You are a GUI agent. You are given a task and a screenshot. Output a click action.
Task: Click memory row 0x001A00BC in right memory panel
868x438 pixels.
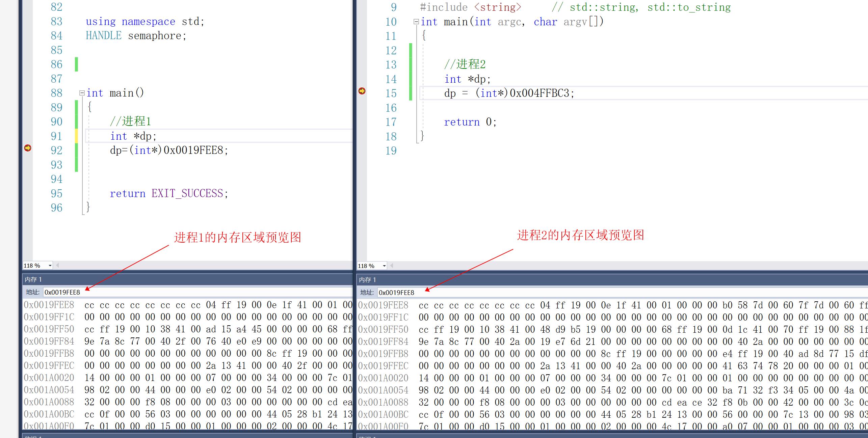point(613,414)
